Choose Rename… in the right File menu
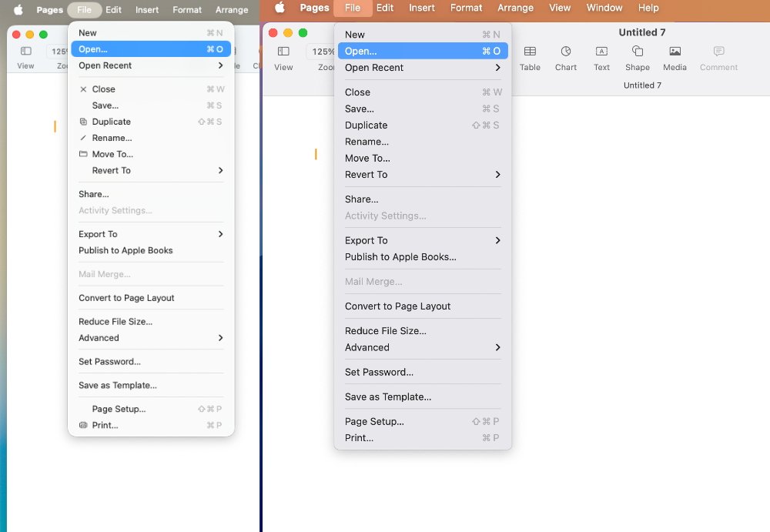The width and height of the screenshot is (770, 532). [423, 142]
